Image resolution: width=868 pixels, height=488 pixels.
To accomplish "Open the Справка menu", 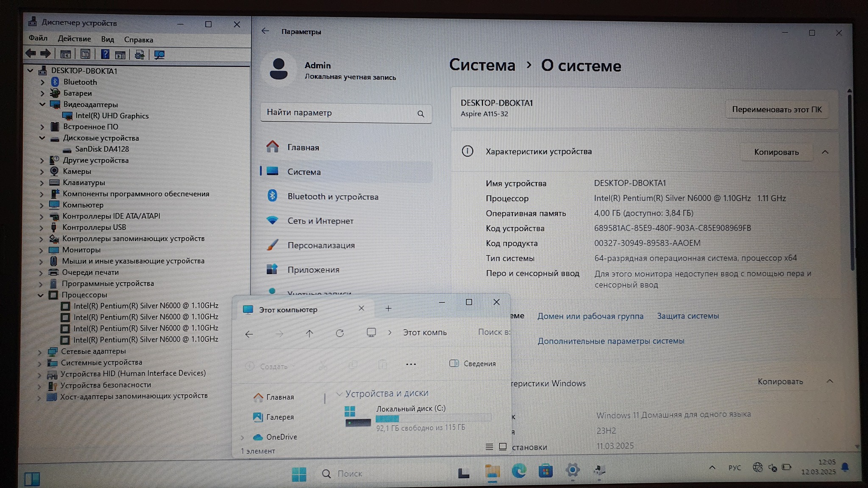I will pos(138,40).
